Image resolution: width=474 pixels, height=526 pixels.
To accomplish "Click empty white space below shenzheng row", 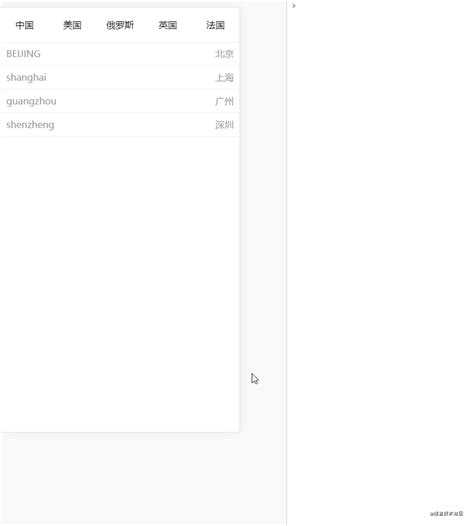I will point(120,284).
